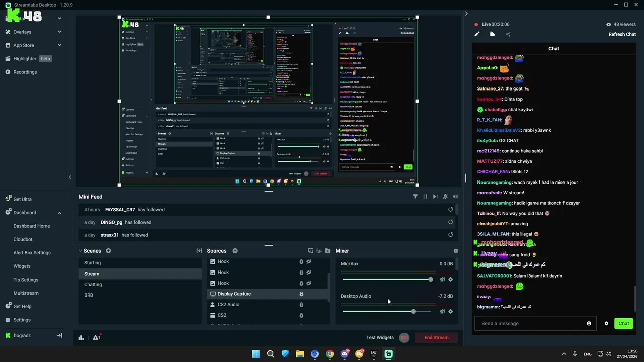Click the add folder icon in the Sources header
This screenshot has height=362, width=644.
pos(328,251)
